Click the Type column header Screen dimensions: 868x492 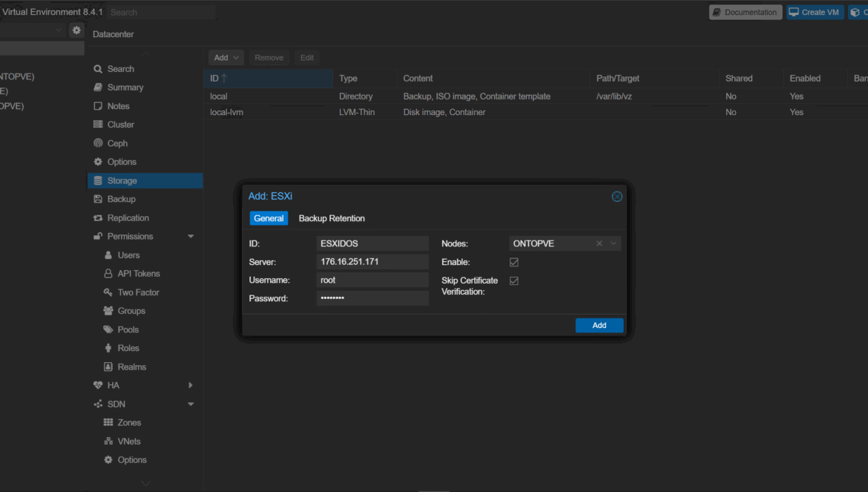(364, 79)
